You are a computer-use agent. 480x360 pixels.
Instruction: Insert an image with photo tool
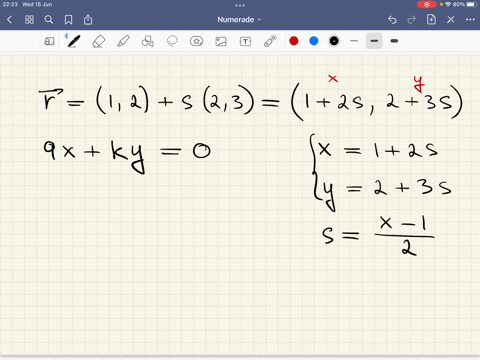pyautogui.click(x=221, y=41)
